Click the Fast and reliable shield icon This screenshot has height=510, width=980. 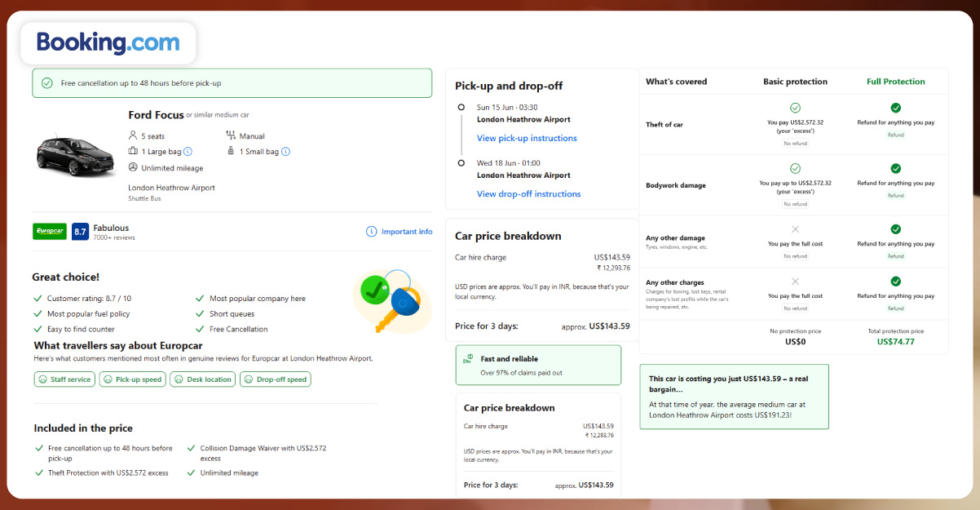coord(468,359)
